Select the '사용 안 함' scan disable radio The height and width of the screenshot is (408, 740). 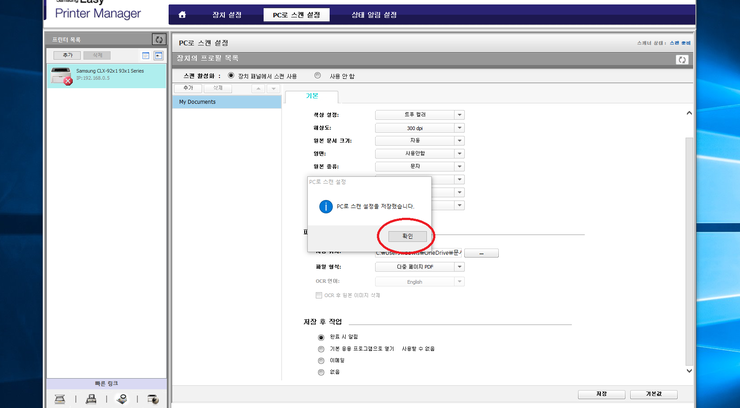pos(318,75)
